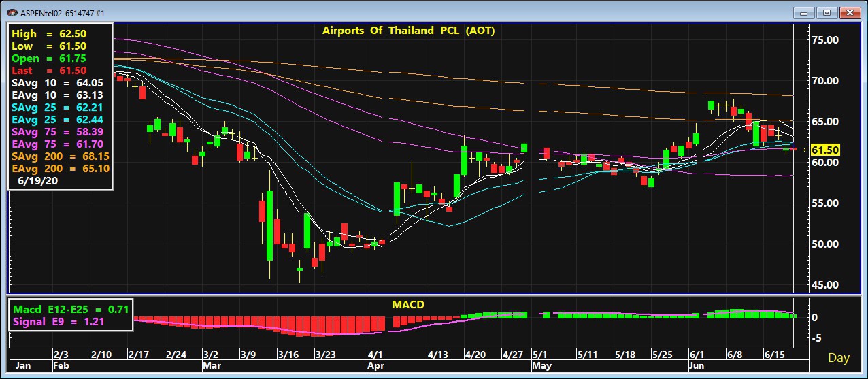Click the 5/11 date marker

click(588, 355)
